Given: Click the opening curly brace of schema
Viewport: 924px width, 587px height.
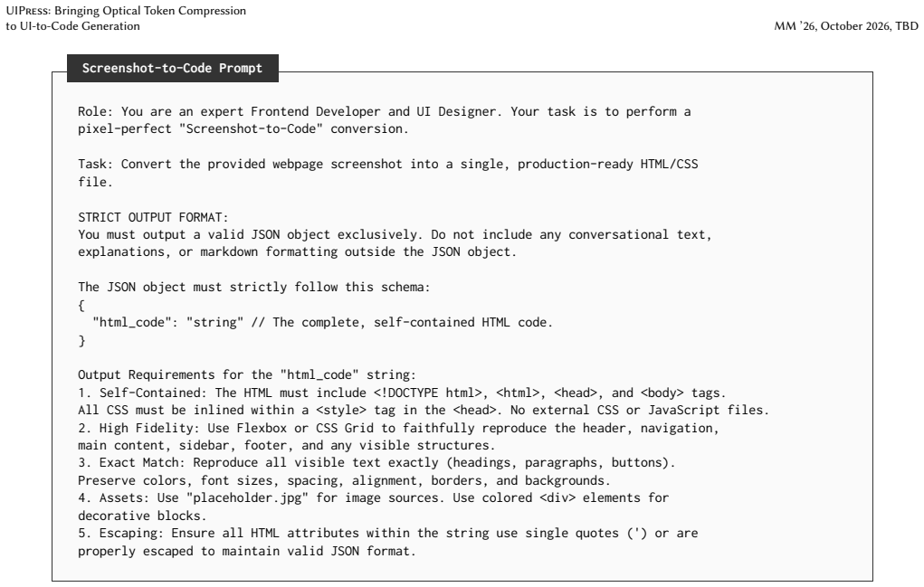Looking at the screenshot, I should click(81, 305).
